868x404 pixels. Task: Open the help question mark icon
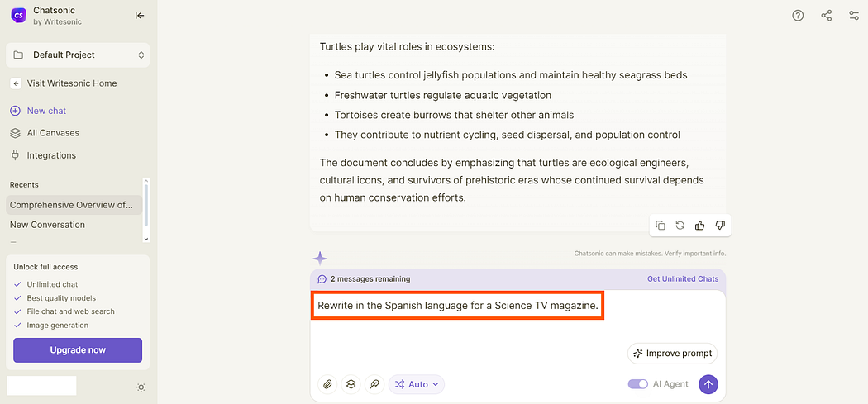(x=798, y=16)
